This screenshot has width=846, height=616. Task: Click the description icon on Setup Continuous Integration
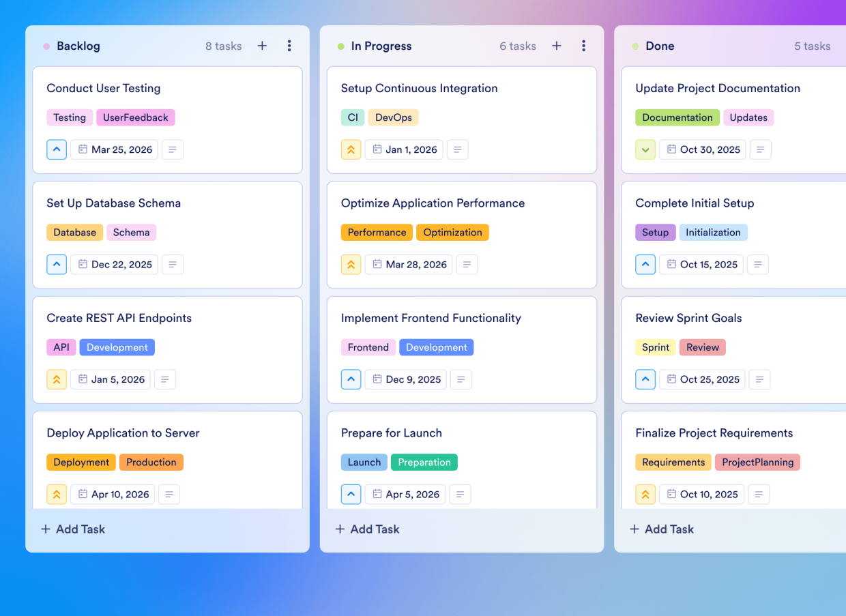tap(457, 149)
